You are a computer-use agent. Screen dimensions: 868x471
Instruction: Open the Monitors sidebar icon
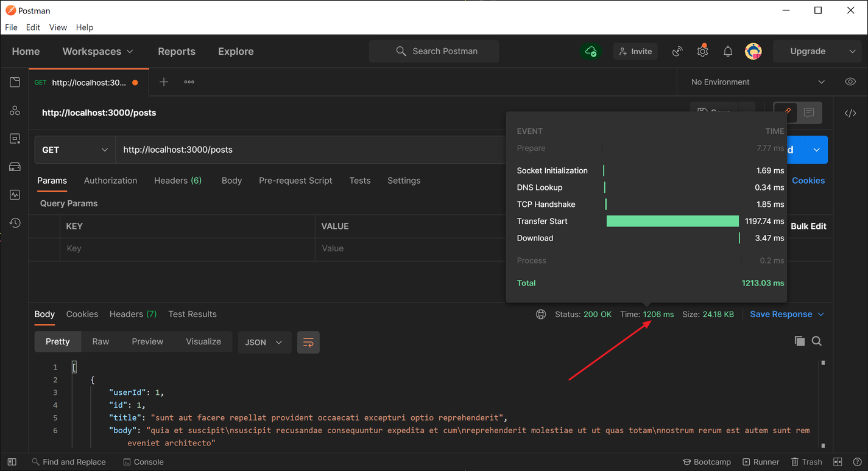[x=15, y=195]
